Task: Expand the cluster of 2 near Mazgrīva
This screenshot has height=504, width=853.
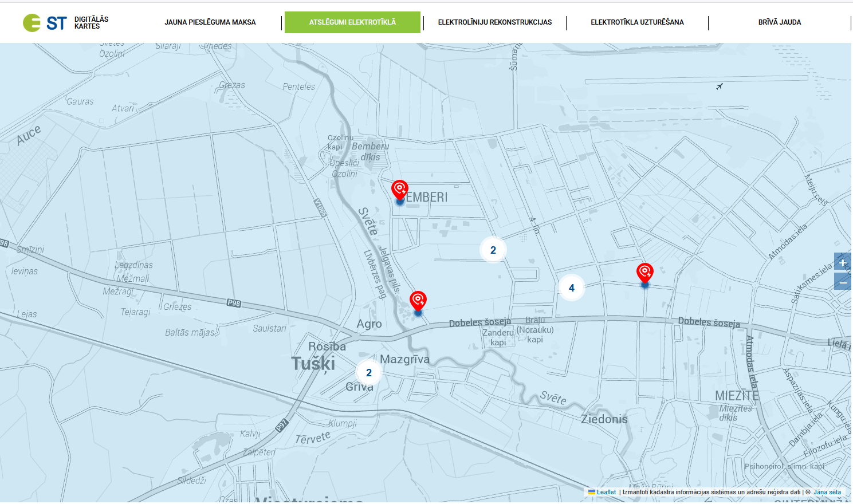Action: click(x=369, y=373)
